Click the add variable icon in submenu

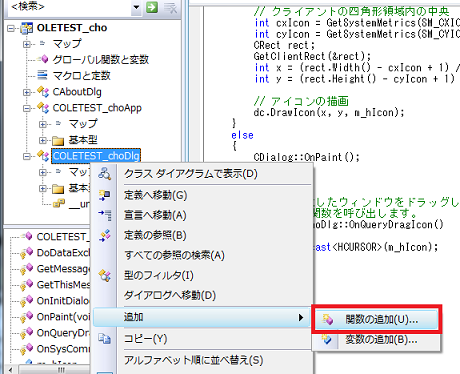327,340
